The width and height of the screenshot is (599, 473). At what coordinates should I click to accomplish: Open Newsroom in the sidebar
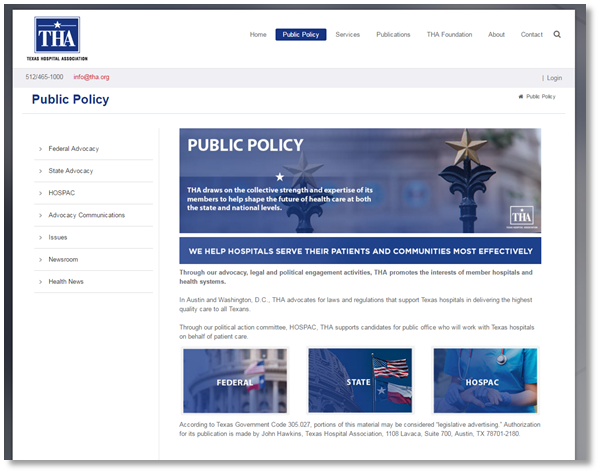[x=63, y=259]
